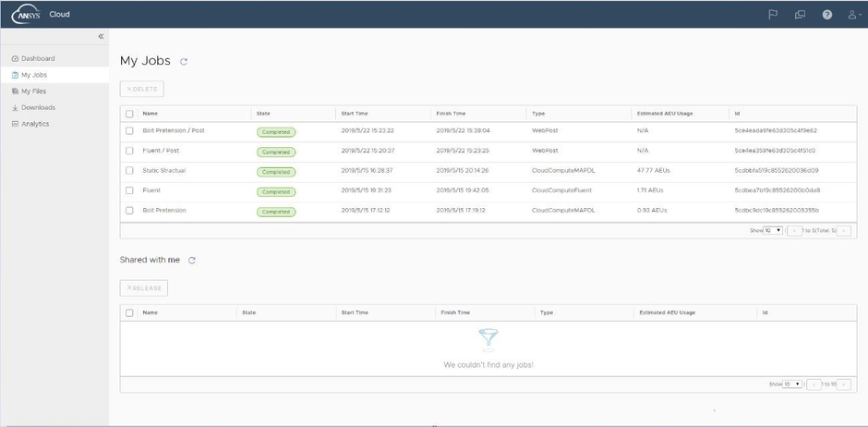Tick the Fluent / Post job checkbox

coord(129,151)
